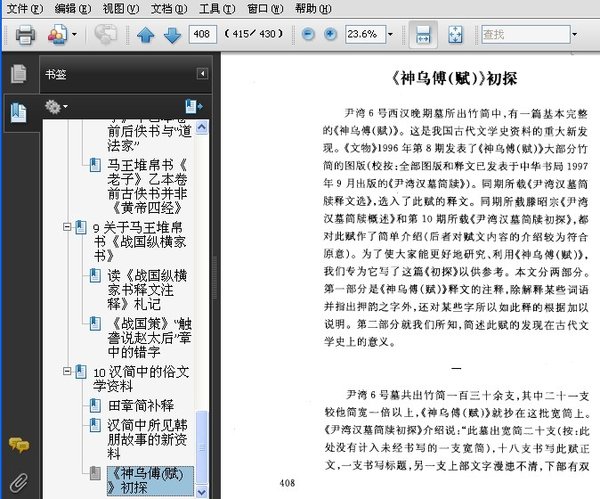
Task: Open the 文档 menu
Action: pyautogui.click(x=169, y=8)
